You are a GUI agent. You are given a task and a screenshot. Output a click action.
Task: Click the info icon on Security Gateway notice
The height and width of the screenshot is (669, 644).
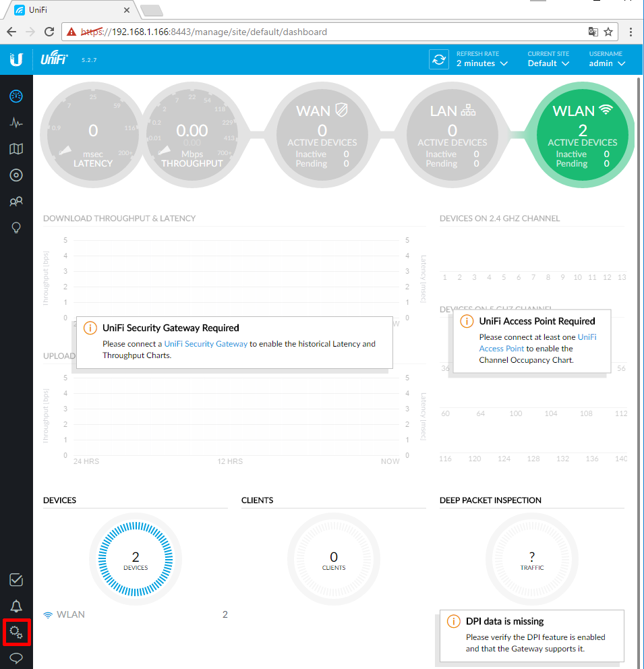tap(90, 328)
